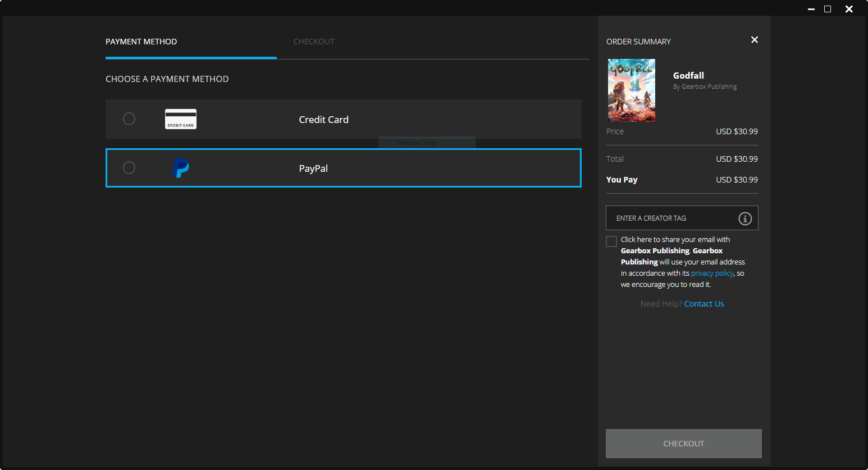Click the Credit Card label text
868x470 pixels.
(x=324, y=120)
